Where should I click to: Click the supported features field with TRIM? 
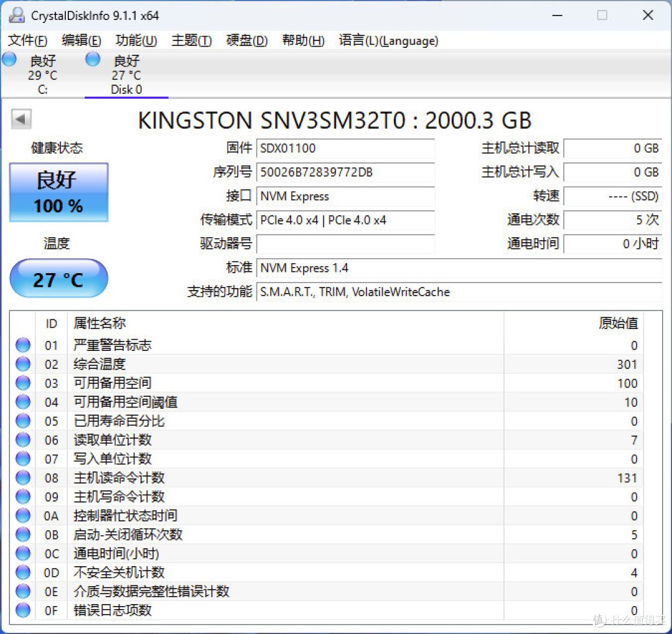(x=459, y=292)
